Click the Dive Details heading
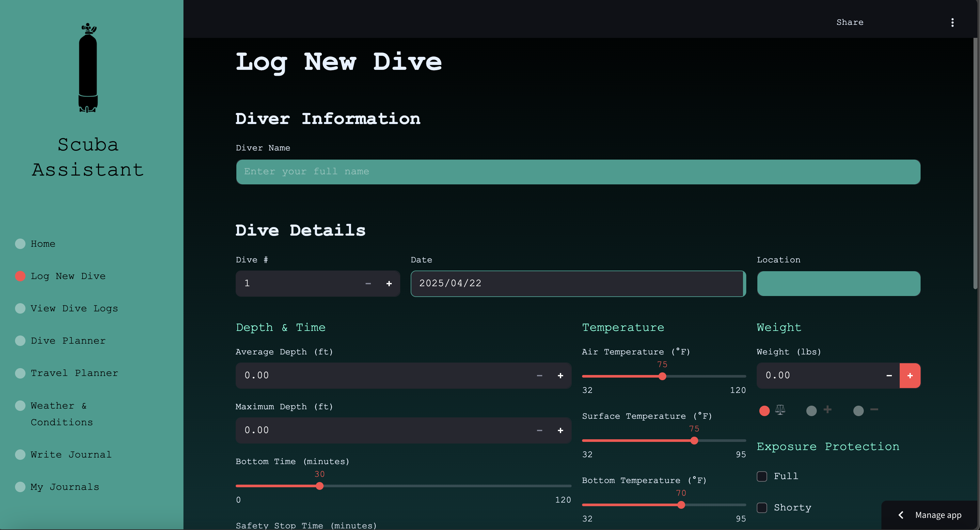Viewport: 980px width, 530px height. click(301, 230)
